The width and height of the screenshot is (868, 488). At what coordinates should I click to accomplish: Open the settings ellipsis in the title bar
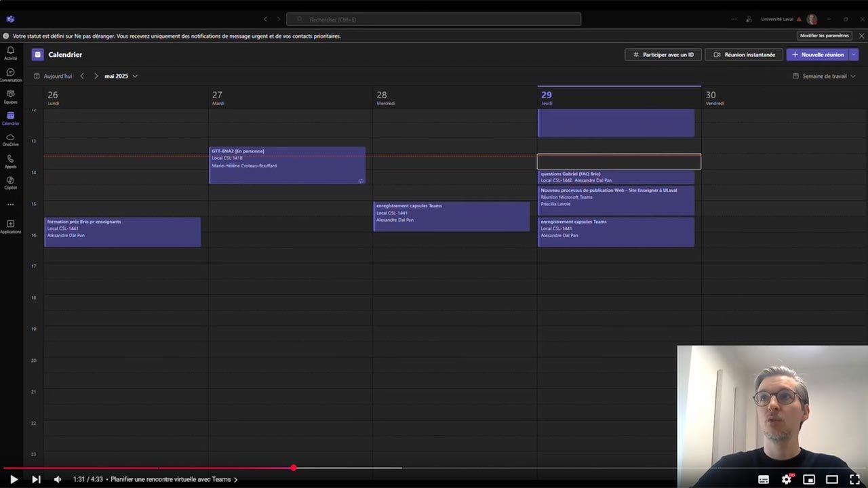click(x=734, y=19)
